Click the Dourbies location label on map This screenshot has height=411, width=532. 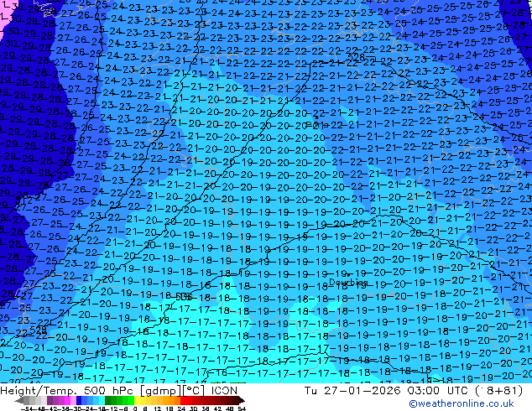pyautogui.click(x=348, y=282)
